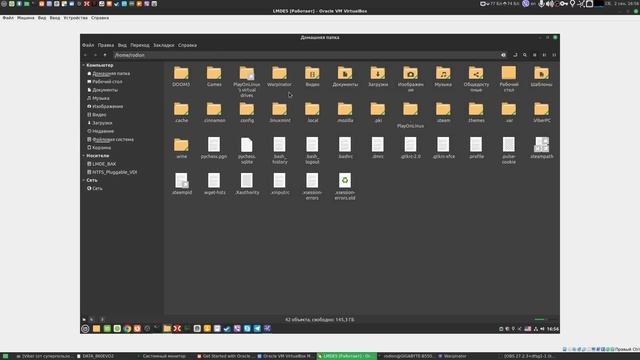This screenshot has height=360, width=640.
Task: Select the .steam folder
Action: pyautogui.click(x=443, y=112)
